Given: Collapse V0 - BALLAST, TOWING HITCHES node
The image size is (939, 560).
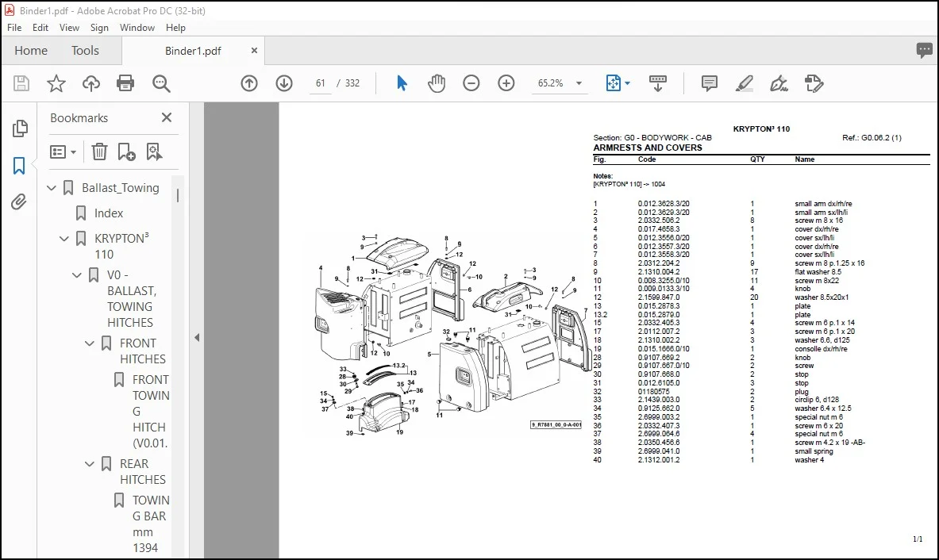Looking at the screenshot, I should pyautogui.click(x=77, y=275).
